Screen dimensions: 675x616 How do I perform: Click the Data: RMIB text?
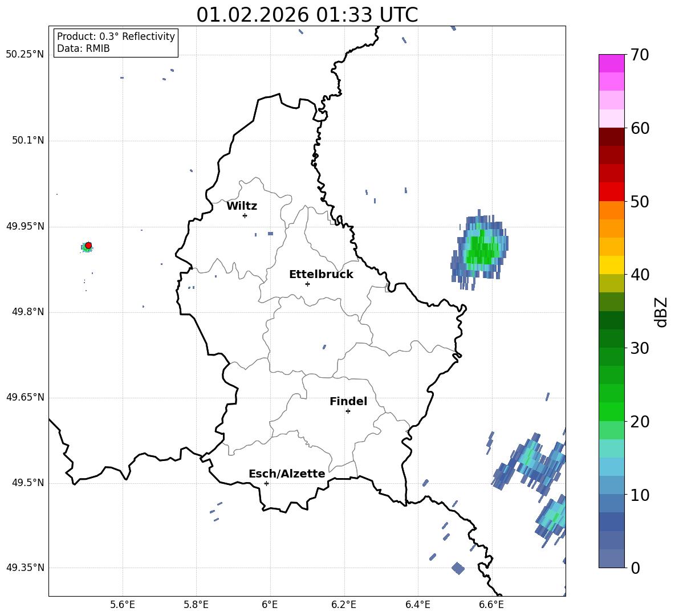pyautogui.click(x=83, y=48)
